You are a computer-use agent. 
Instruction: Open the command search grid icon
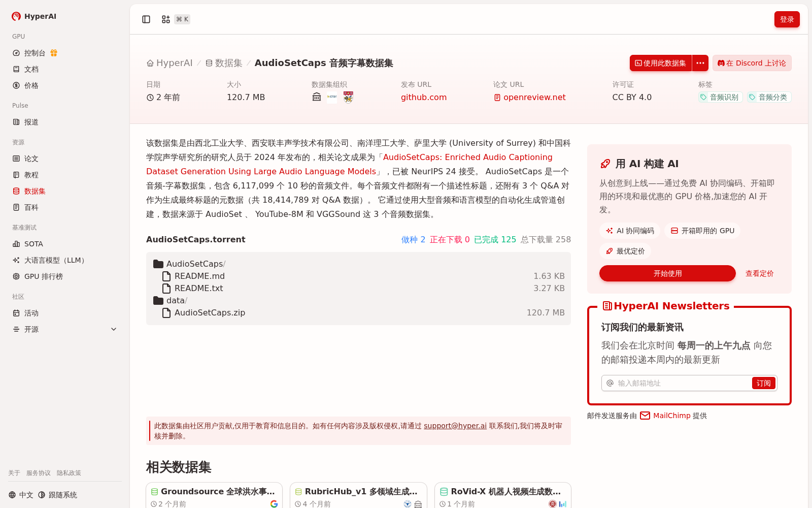tap(166, 19)
